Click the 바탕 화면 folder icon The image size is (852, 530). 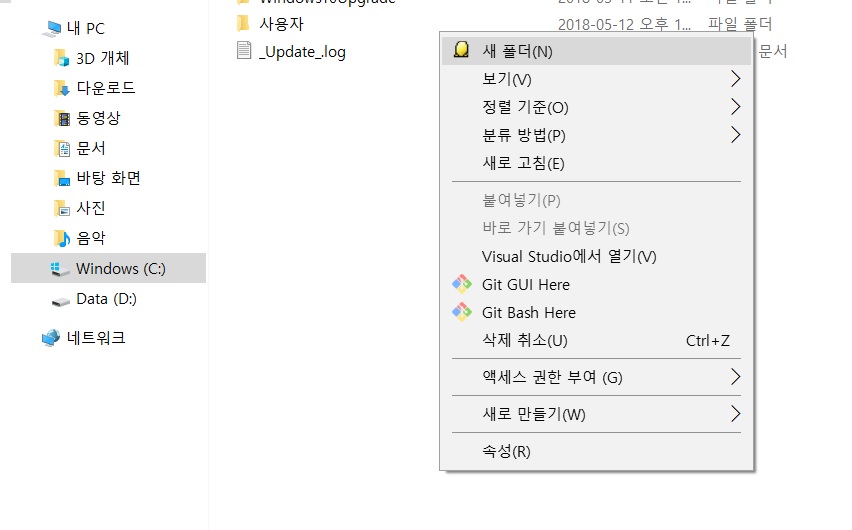62,178
